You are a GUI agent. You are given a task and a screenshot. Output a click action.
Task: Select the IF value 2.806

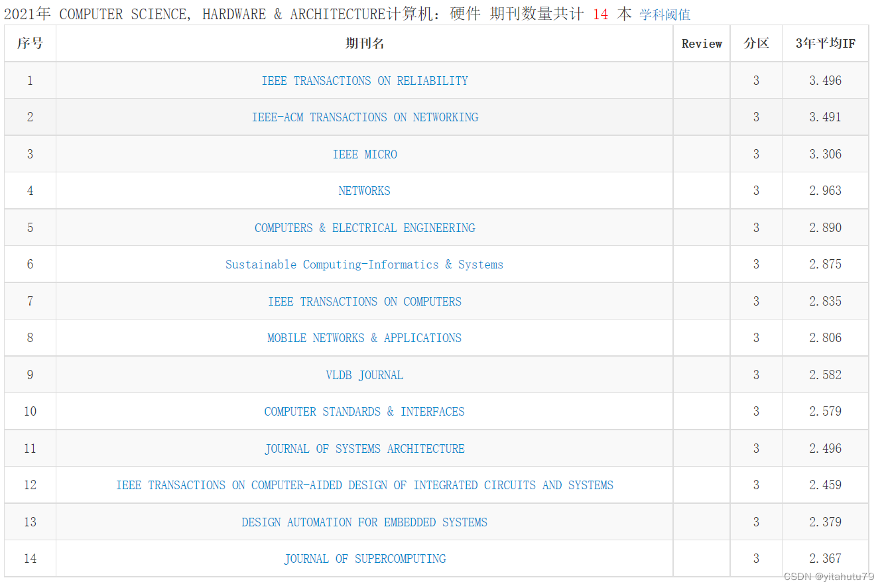(826, 338)
